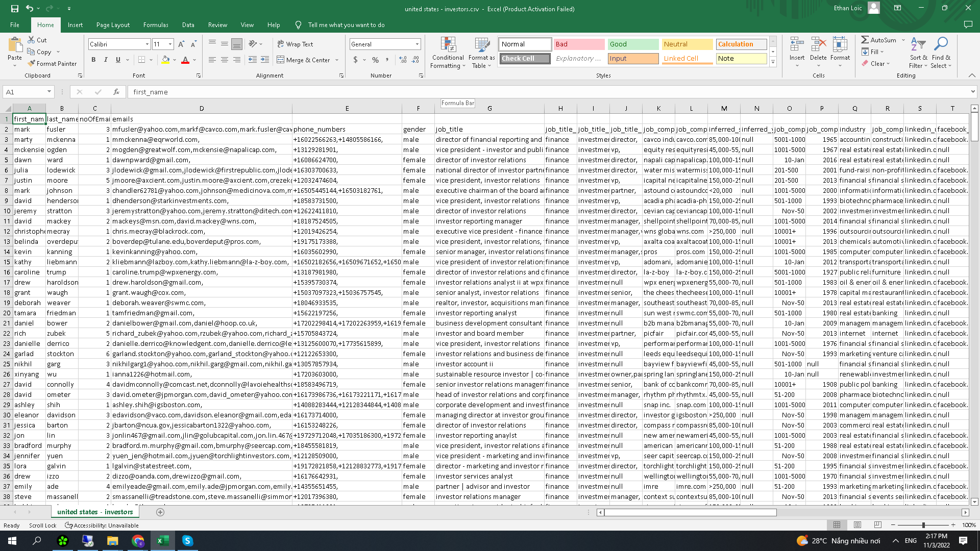Select column header D
980x551 pixels.
click(x=201, y=108)
